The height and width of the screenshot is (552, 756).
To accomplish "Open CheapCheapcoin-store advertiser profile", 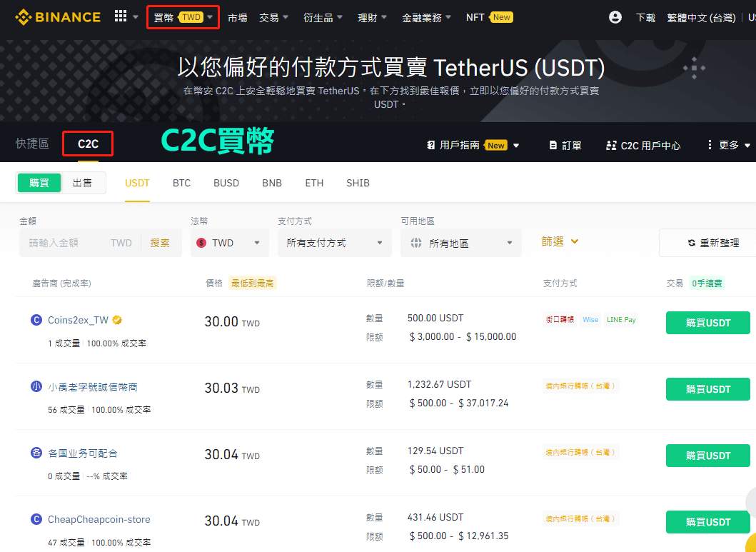I will 98,519.
